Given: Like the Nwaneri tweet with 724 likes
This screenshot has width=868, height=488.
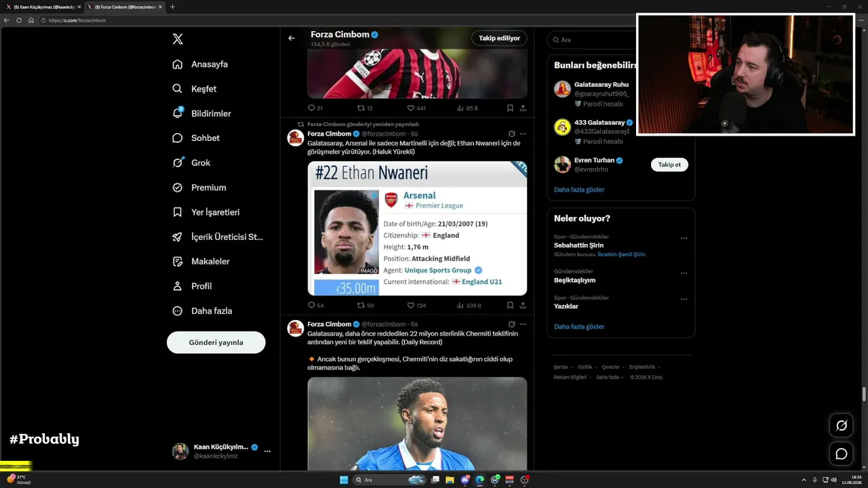Looking at the screenshot, I should 416,306.
